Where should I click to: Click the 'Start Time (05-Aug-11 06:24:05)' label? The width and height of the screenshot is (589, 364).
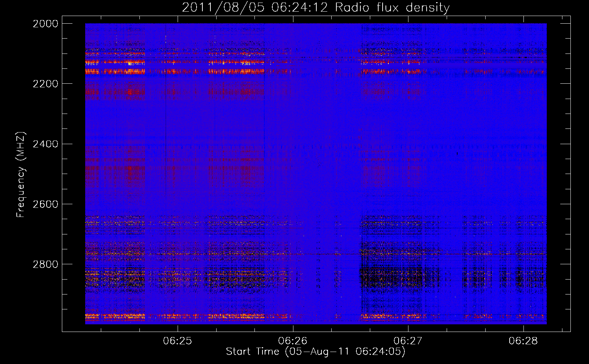click(x=316, y=352)
